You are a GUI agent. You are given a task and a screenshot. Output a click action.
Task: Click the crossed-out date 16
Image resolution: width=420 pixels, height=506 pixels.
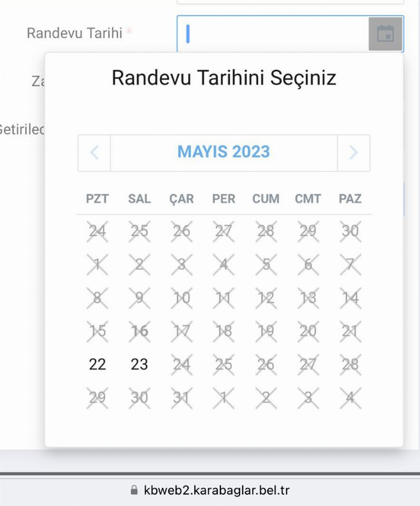(139, 331)
